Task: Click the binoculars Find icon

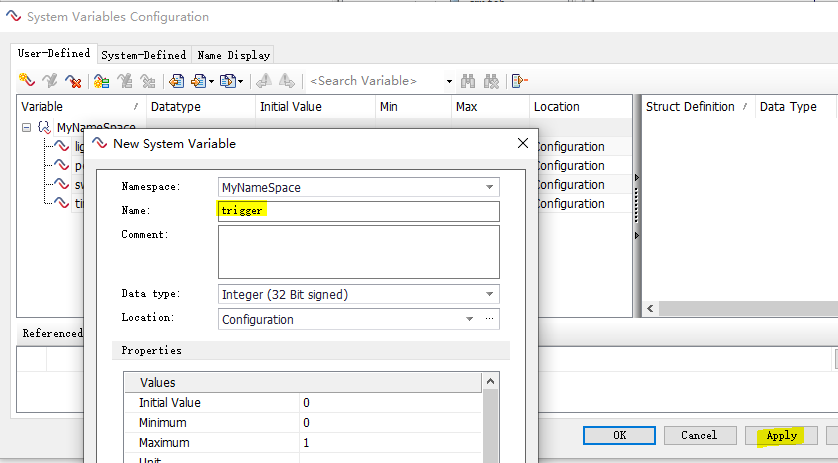Action: coord(468,81)
